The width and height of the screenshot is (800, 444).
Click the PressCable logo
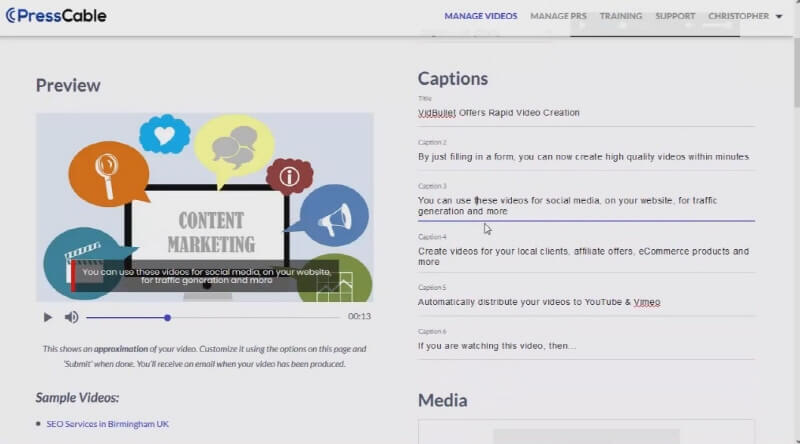(56, 16)
